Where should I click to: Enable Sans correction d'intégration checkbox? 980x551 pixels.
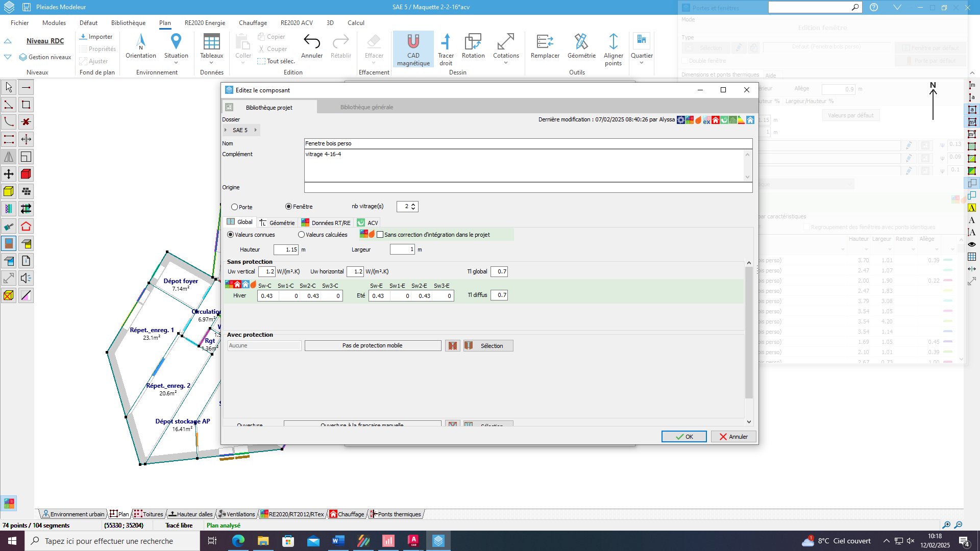[x=380, y=235]
